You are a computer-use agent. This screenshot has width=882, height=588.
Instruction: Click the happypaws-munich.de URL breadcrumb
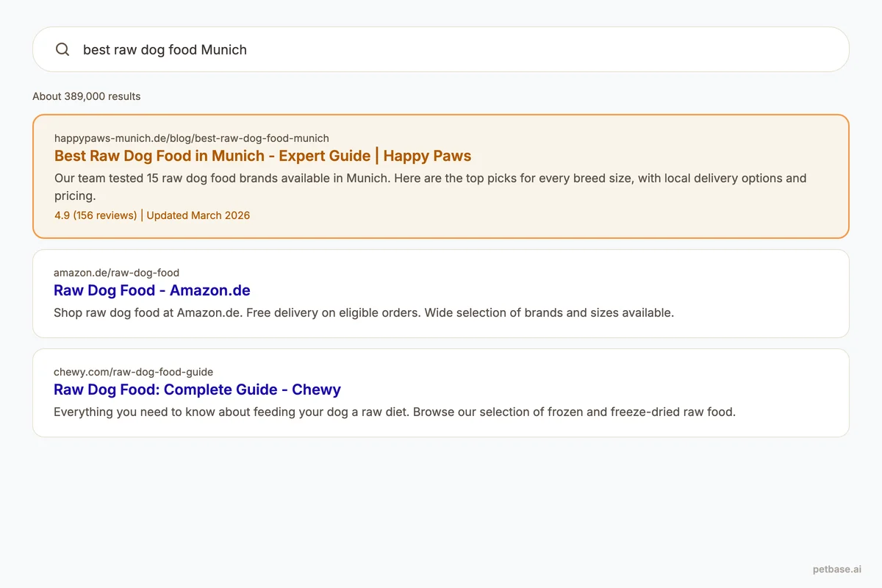191,138
